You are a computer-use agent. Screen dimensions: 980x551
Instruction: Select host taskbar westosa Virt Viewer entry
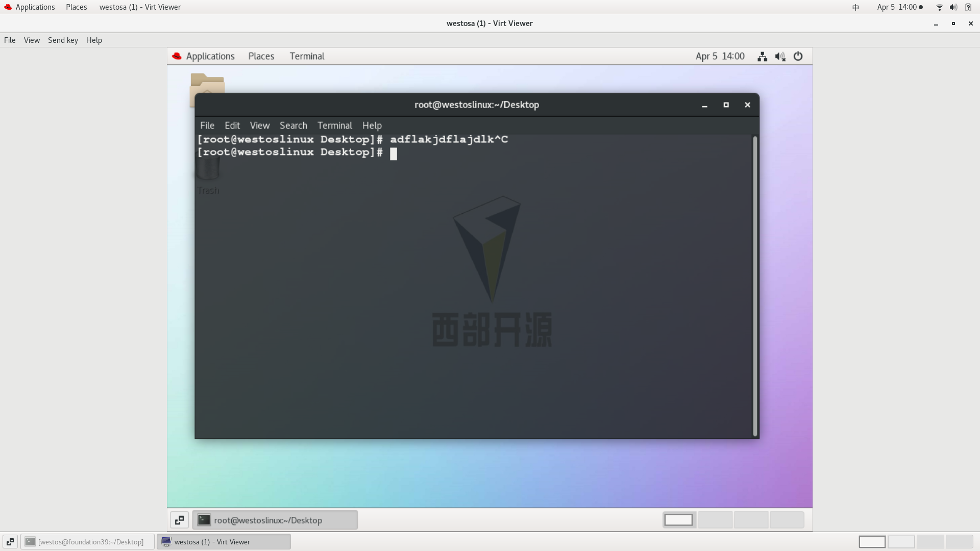point(224,542)
